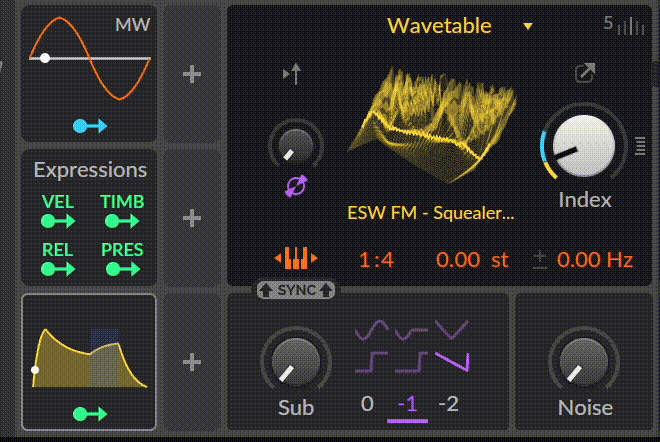Click the Sub label

[x=296, y=407]
